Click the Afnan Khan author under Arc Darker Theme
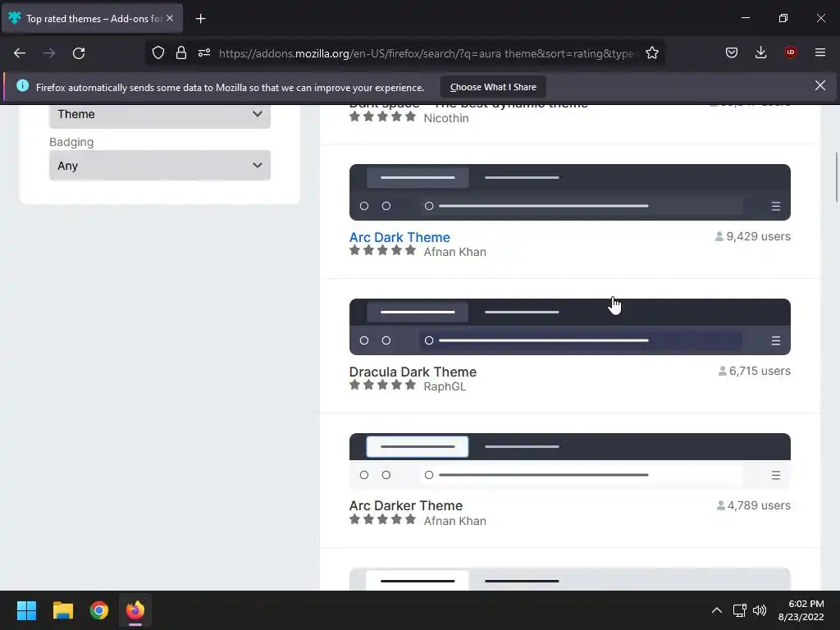This screenshot has height=630, width=840. tap(454, 521)
